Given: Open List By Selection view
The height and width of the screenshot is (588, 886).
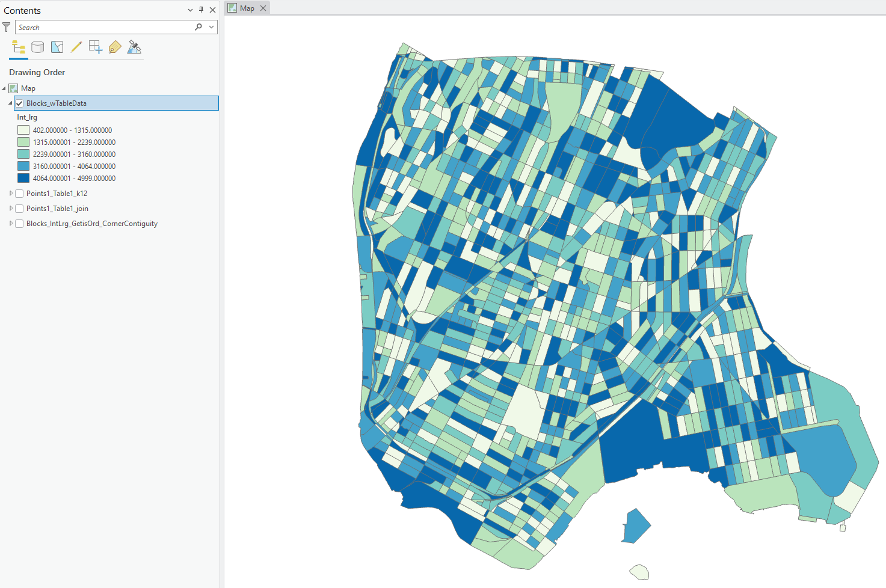Looking at the screenshot, I should click(57, 47).
